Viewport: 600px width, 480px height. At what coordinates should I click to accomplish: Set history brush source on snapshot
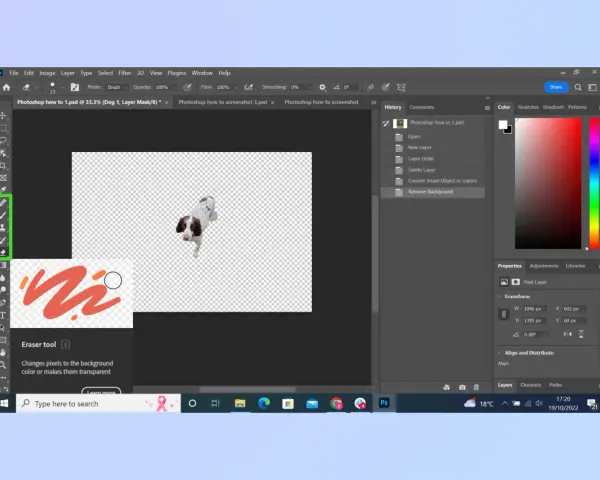386,123
